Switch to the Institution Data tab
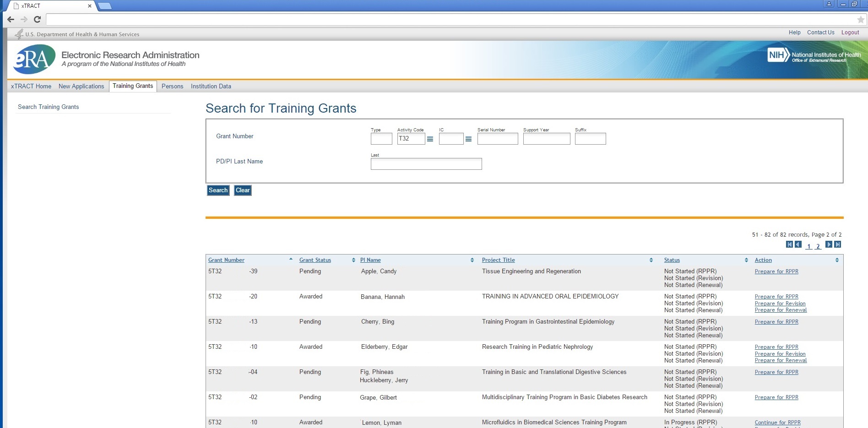Viewport: 868px width, 428px height. (x=211, y=86)
